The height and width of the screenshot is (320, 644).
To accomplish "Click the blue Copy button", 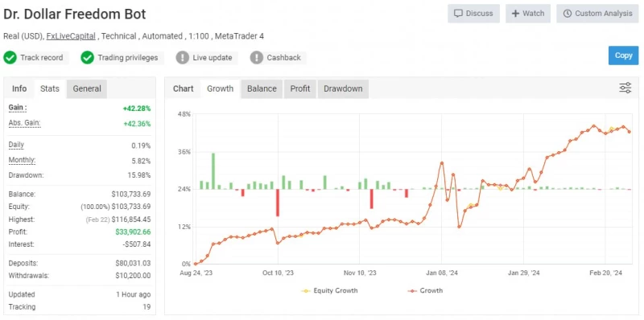I will 623,55.
